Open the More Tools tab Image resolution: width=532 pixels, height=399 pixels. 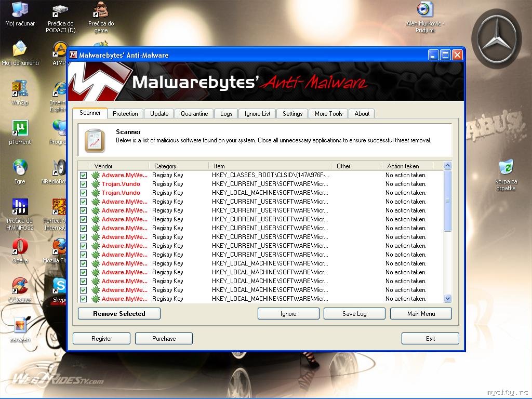click(x=328, y=114)
